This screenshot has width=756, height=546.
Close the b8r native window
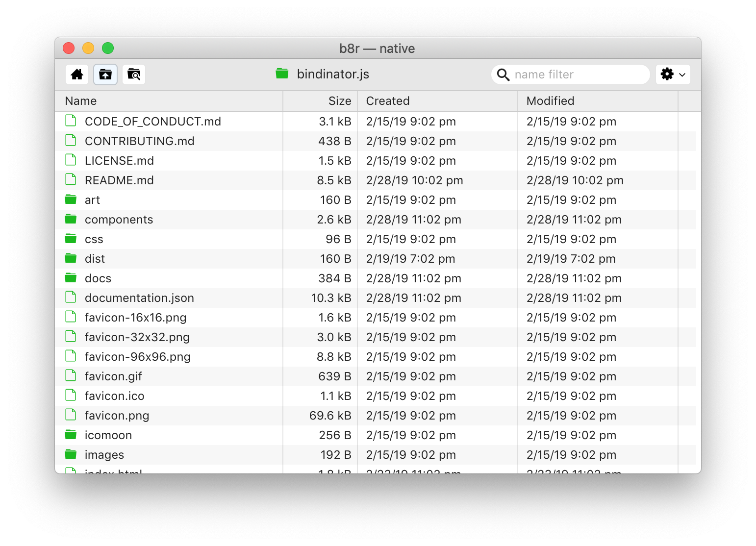(69, 48)
